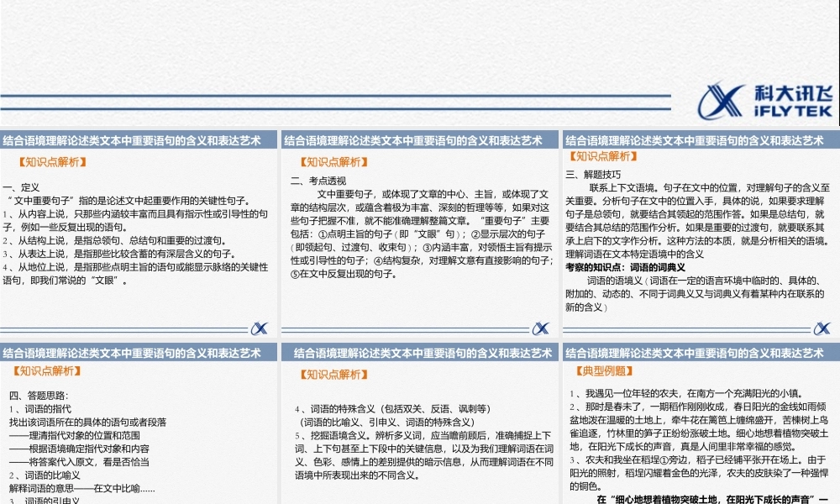The width and height of the screenshot is (840, 504).
Task: Select the heading 二、考点透视
Action: [x=318, y=181]
